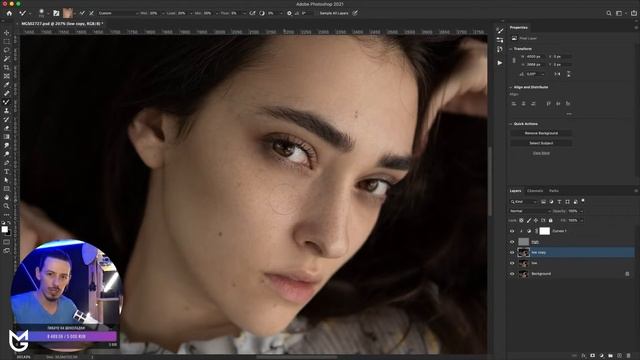Delete layer trash button
This screenshot has height=360, width=640.
point(629,356)
